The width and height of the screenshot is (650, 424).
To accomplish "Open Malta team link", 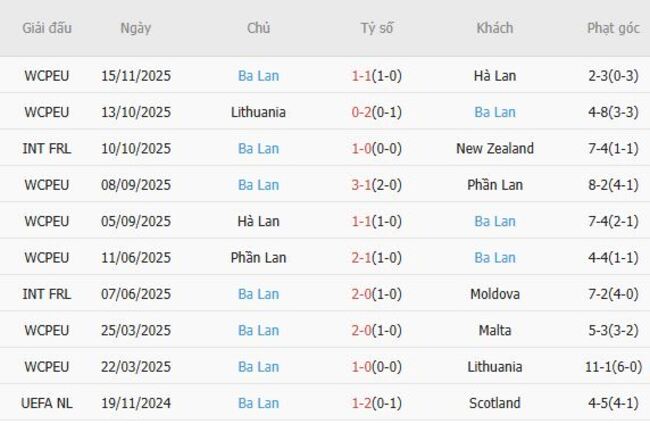I will pos(495,330).
